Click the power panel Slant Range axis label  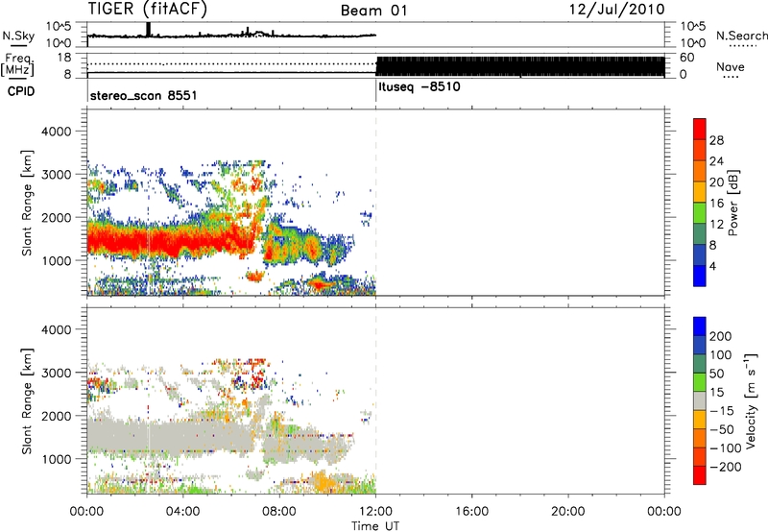pos(27,203)
